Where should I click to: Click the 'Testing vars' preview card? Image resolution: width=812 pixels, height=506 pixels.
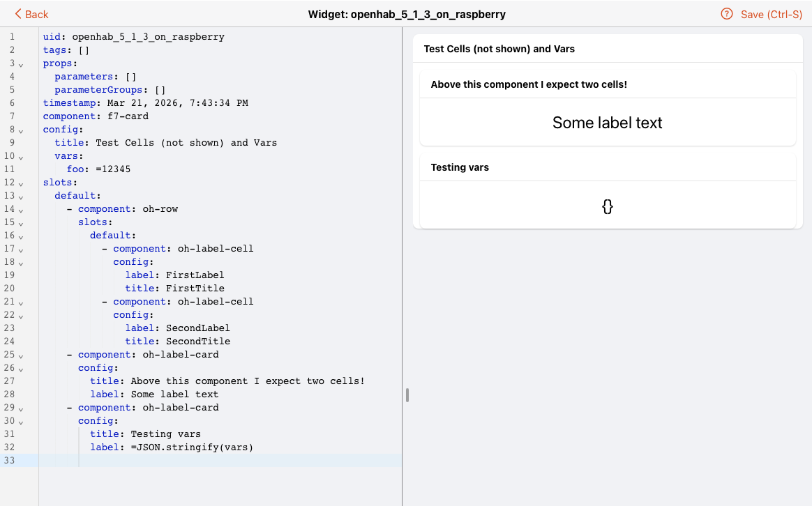[x=607, y=206]
